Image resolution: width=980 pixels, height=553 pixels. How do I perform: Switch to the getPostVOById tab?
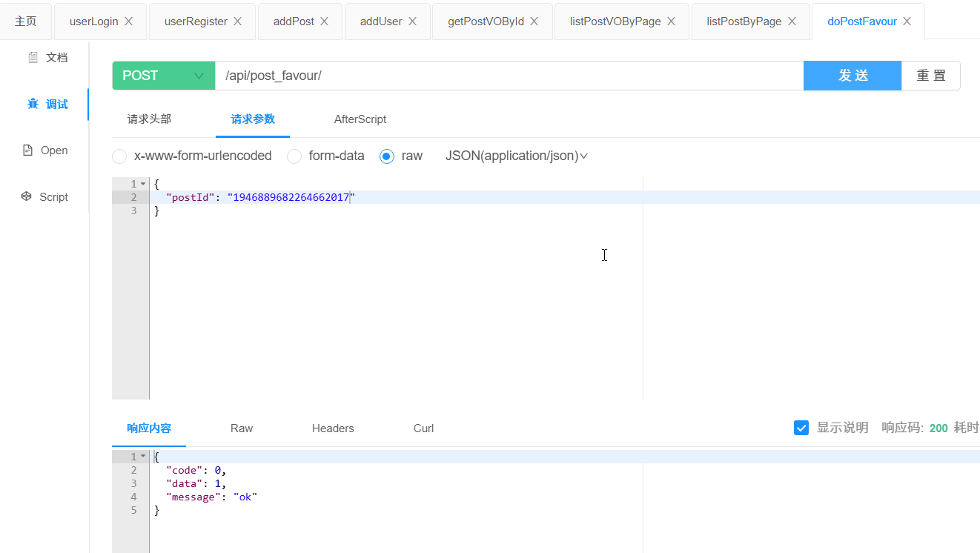point(486,21)
